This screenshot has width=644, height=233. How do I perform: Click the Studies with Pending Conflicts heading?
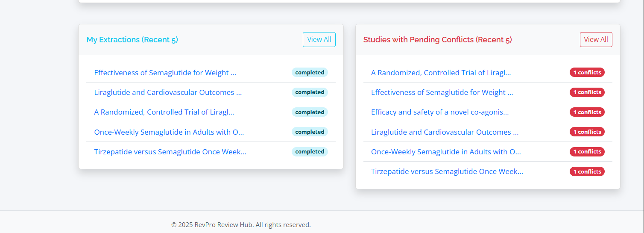click(437, 40)
